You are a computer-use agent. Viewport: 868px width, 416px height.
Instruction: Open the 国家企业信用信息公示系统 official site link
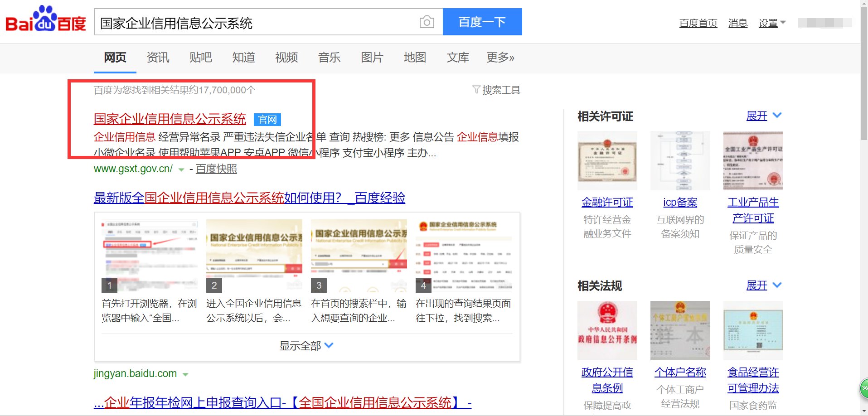pos(170,118)
